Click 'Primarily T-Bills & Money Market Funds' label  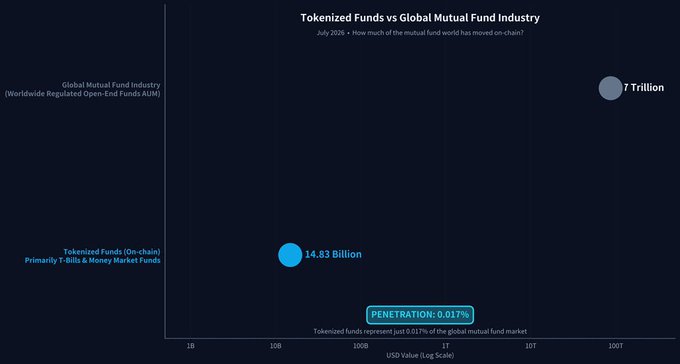(x=92, y=260)
